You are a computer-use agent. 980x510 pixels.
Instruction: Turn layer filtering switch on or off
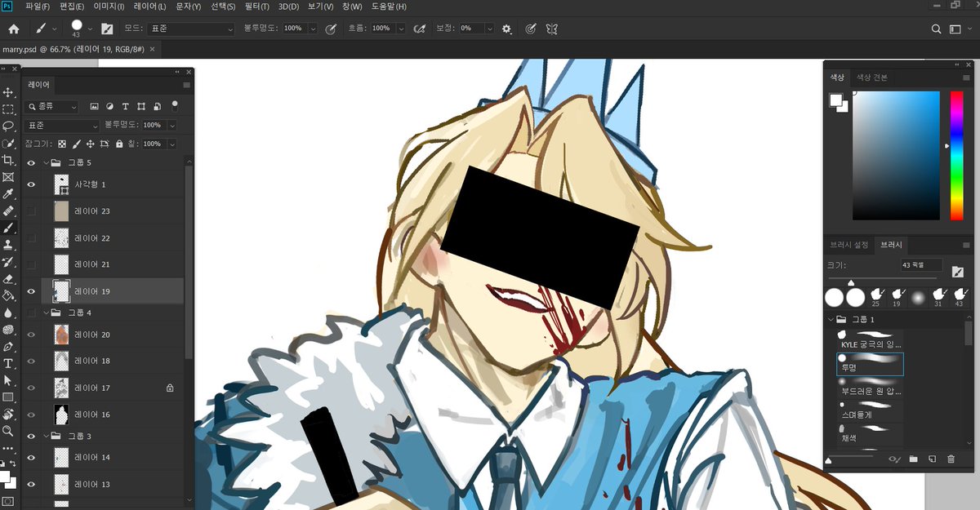[175, 105]
